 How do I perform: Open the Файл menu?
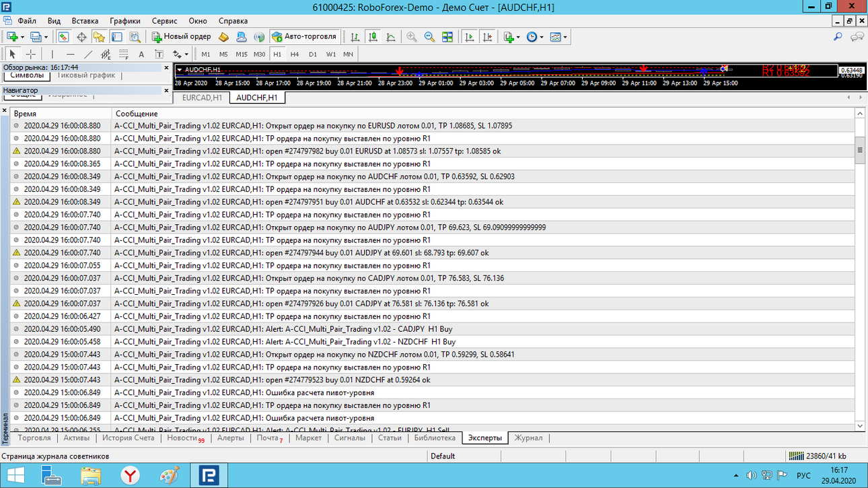point(27,21)
